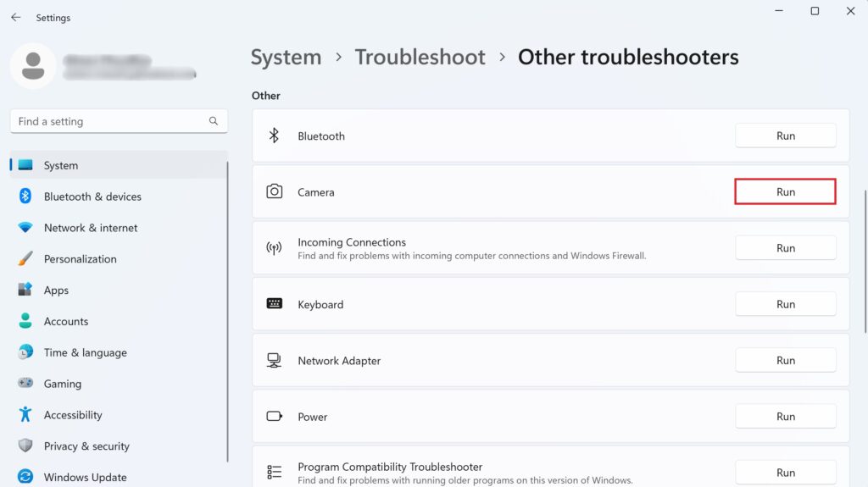The width and height of the screenshot is (868, 487).
Task: Click the Windows Update sync icon
Action: [25, 477]
